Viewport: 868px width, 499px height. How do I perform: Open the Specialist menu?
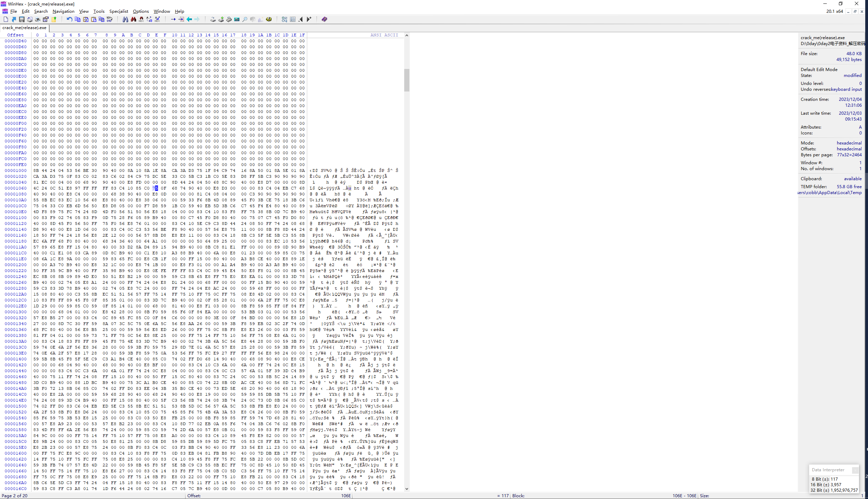tap(119, 11)
